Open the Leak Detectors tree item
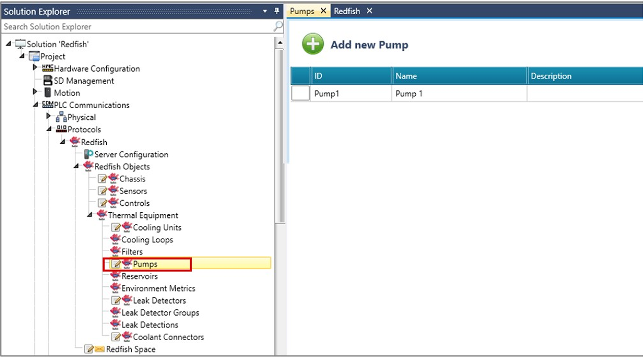 (x=159, y=301)
